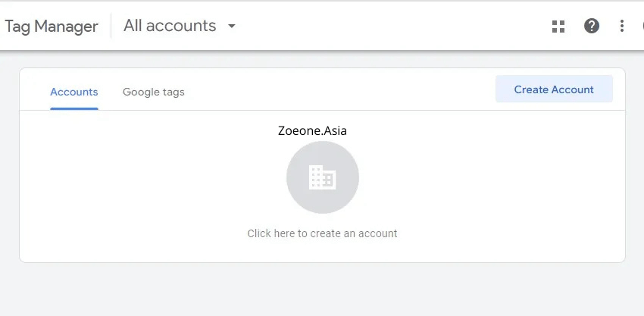644x316 pixels.
Task: Select the gray circular account placeholder
Action: point(323,177)
